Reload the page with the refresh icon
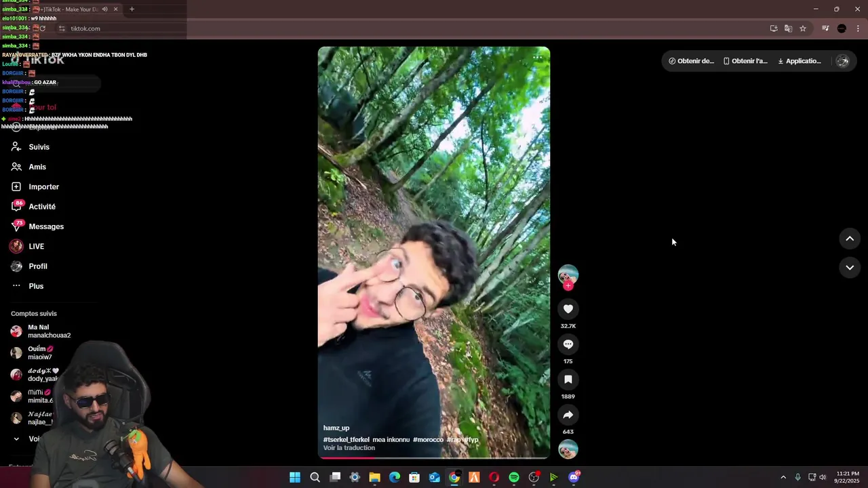The width and height of the screenshot is (868, 488). (43, 28)
